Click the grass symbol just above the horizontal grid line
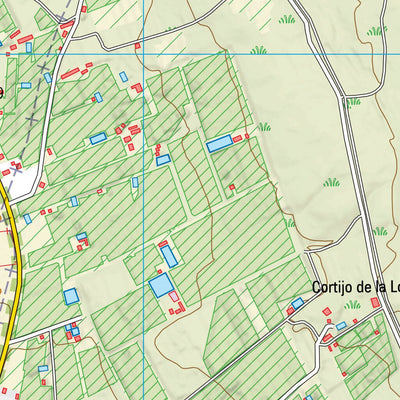The height and width of the screenshot is (400, 400). click(259, 50)
